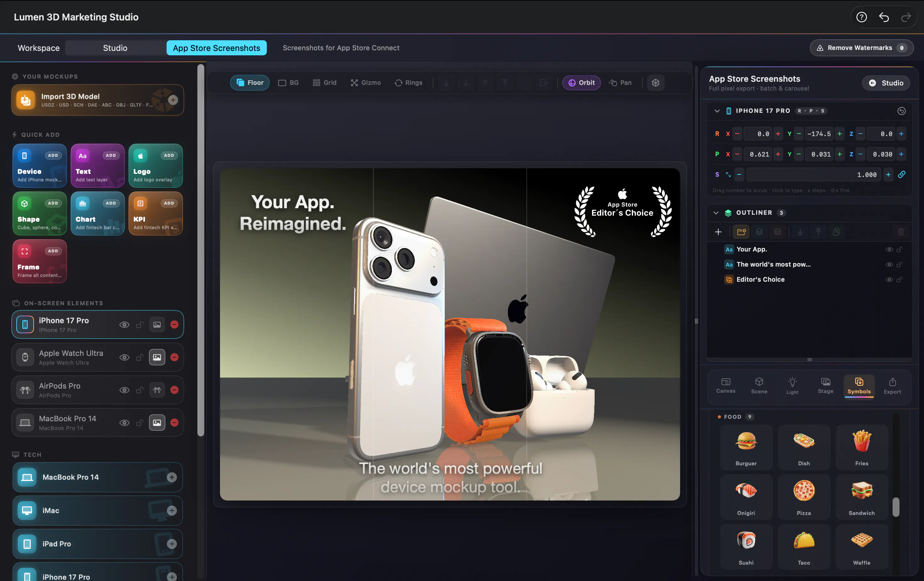Collapse the Outliner section
Image resolution: width=924 pixels, height=581 pixels.
click(716, 213)
